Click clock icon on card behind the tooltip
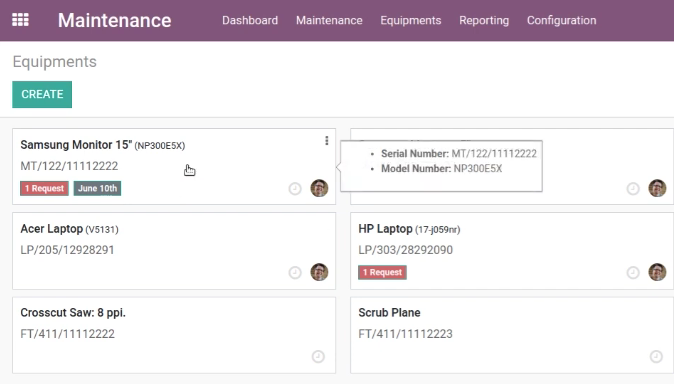 (633, 188)
